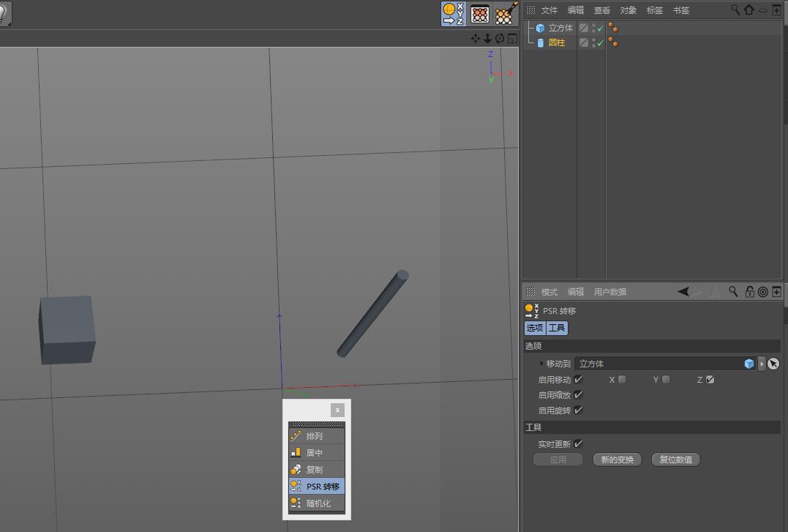
Task: Toggle 启用移动 checkbox
Action: 578,379
